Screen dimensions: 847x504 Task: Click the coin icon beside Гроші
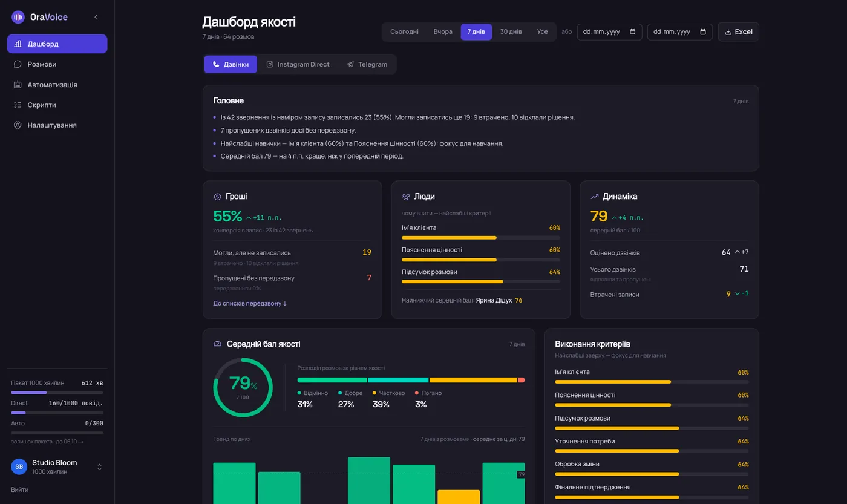pos(218,197)
